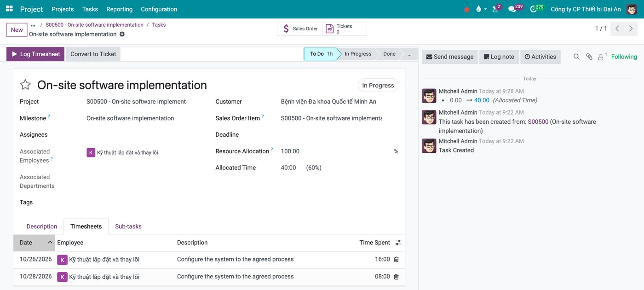The image size is (644, 290).
Task: Open activities clock icon with 379 badge
Action: [536, 9]
